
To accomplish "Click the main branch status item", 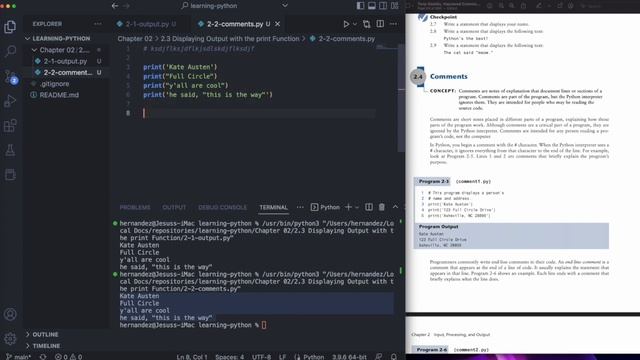I will coord(19,357).
